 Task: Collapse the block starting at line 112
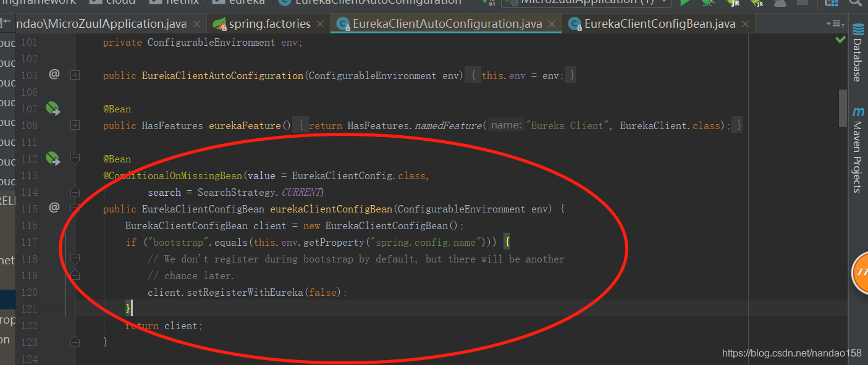point(75,159)
